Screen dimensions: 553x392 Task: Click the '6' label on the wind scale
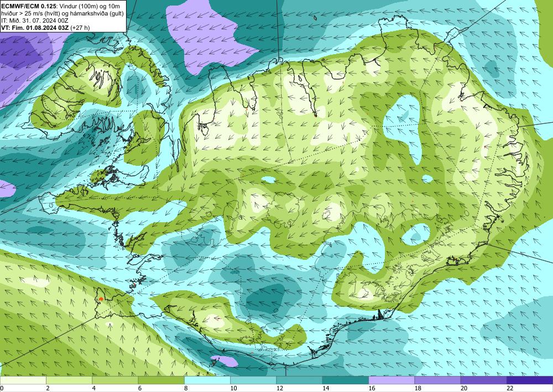coord(140,388)
